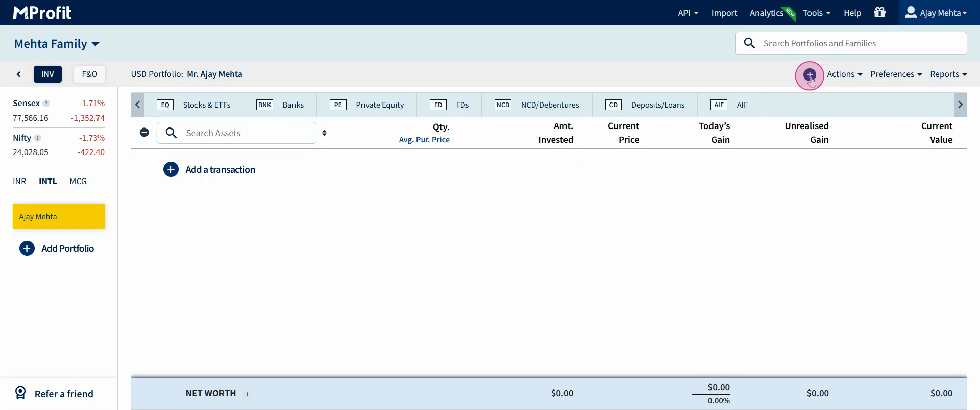Image resolution: width=980 pixels, height=410 pixels.
Task: Click the Sensex help question mark icon
Action: pyautogui.click(x=46, y=104)
